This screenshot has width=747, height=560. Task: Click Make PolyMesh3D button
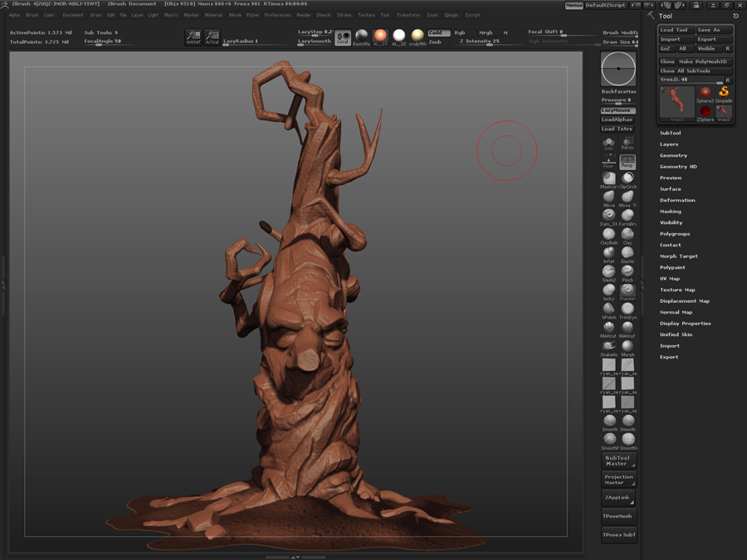(704, 61)
